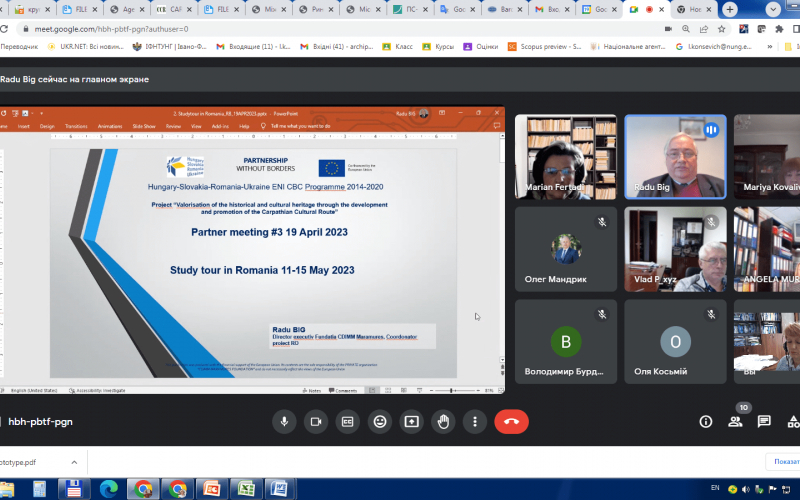800x500 pixels.
Task: Click the camera permission icon in address bar
Action: pos(668,29)
